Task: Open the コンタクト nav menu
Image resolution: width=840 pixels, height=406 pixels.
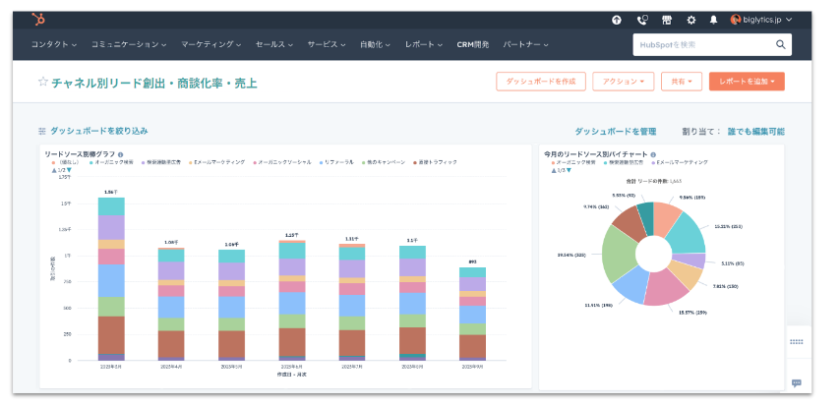Action: [x=55, y=45]
